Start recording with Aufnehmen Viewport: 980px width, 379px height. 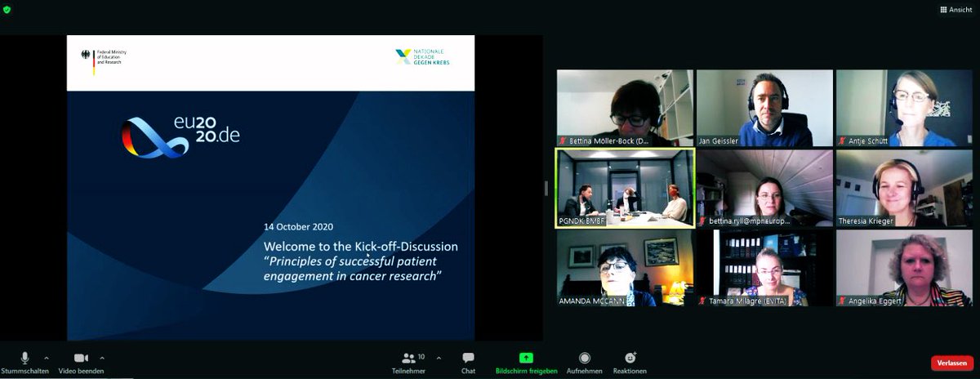click(x=585, y=363)
